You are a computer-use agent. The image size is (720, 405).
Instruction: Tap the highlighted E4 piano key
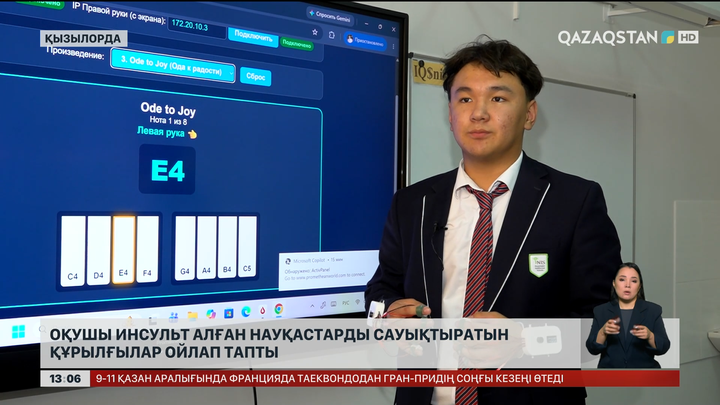[x=124, y=250]
